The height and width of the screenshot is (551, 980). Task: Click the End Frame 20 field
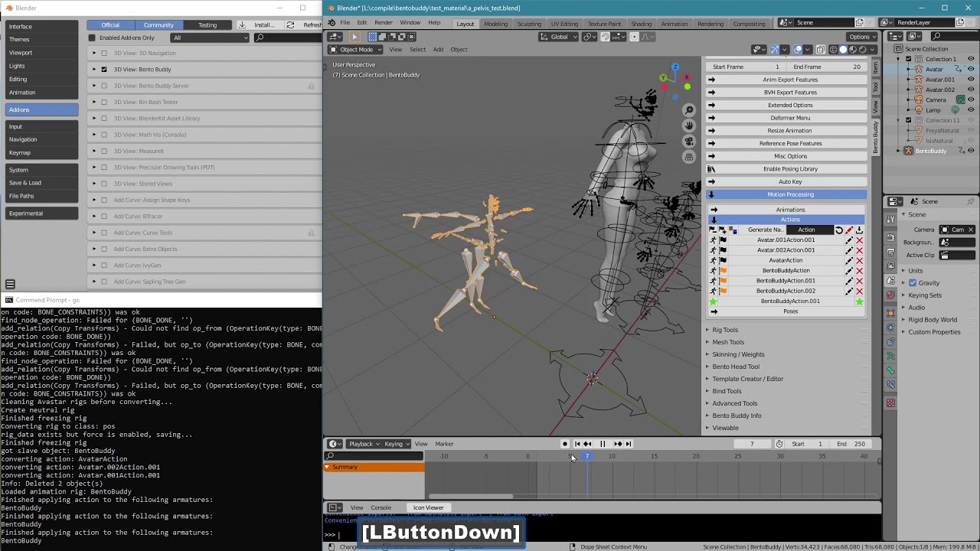[x=828, y=67]
